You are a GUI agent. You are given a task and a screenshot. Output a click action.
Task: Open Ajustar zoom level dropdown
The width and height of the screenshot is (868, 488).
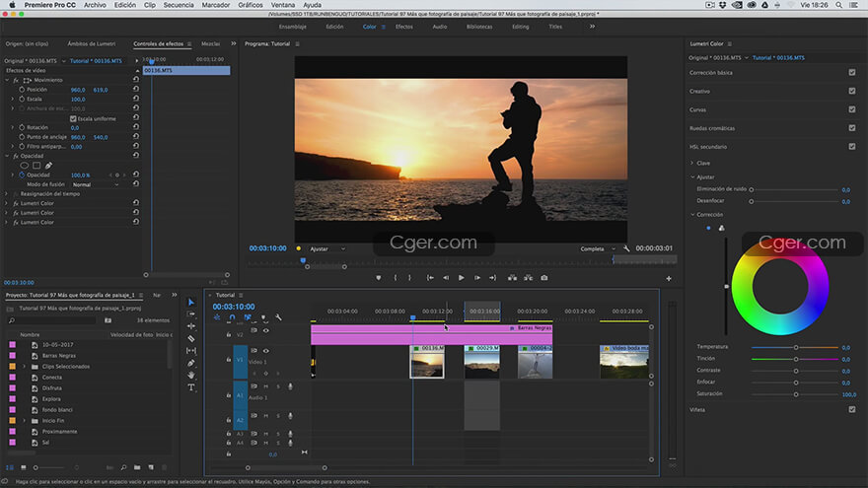coord(327,249)
